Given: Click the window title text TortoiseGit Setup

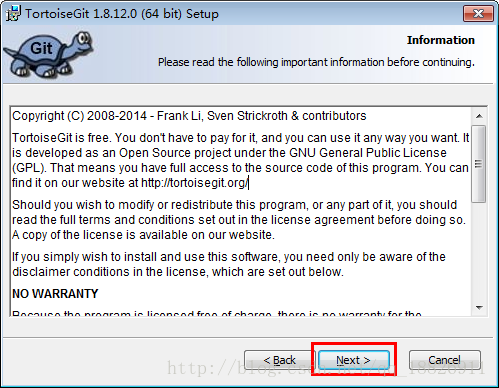Looking at the screenshot, I should click(122, 14).
